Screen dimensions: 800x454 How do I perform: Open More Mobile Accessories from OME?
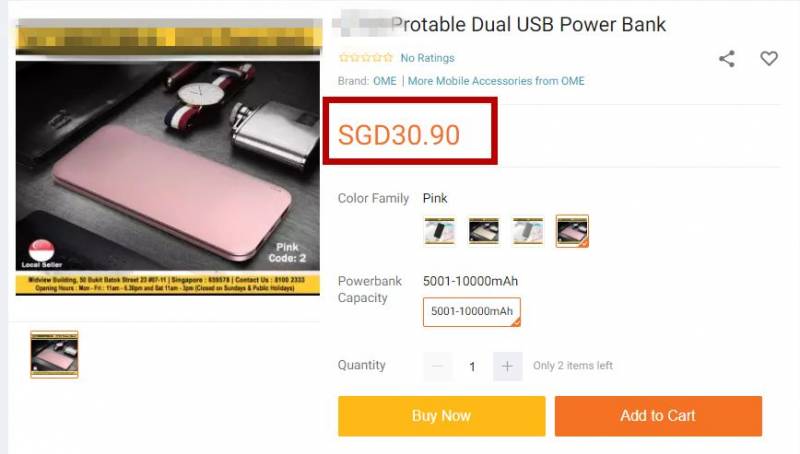[496, 81]
